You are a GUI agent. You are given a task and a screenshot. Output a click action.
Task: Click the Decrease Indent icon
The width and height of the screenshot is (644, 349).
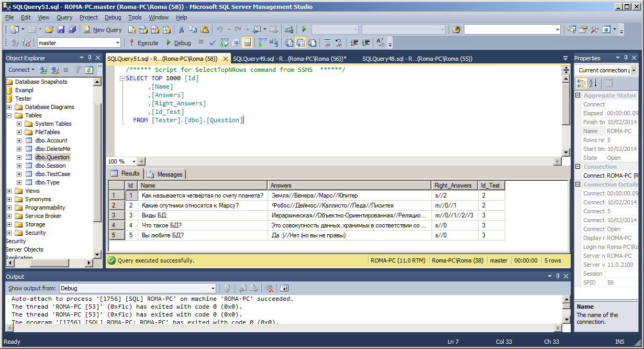pos(354,43)
